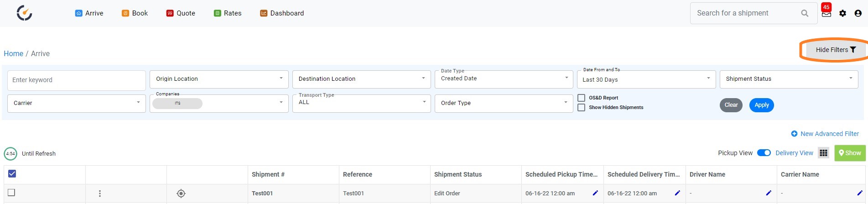Image resolution: width=868 pixels, height=204 pixels.
Task: Click the app logo icon
Action: pyautogui.click(x=24, y=13)
